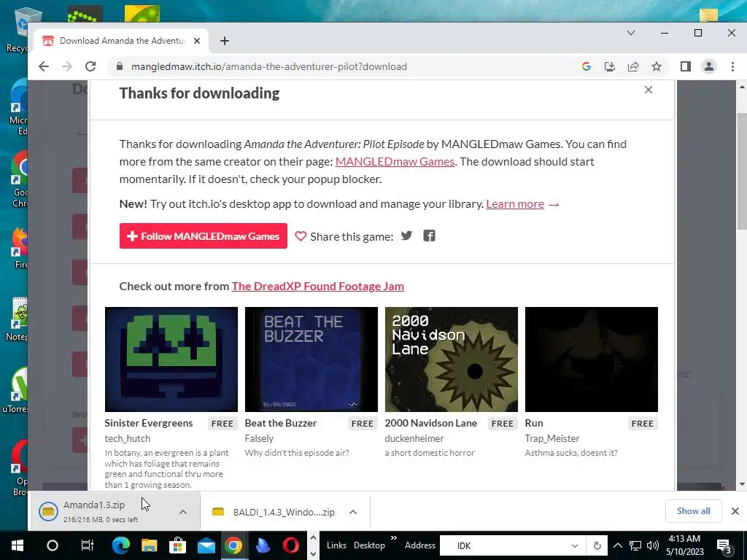Click the Google icon in address bar
The height and width of the screenshot is (560, 747).
click(587, 66)
